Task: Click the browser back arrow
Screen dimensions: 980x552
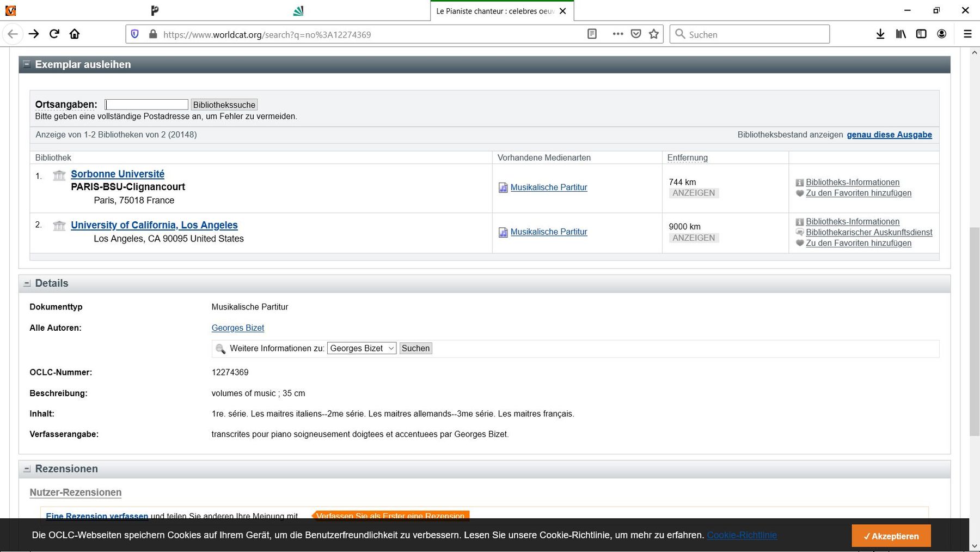Action: (x=13, y=34)
